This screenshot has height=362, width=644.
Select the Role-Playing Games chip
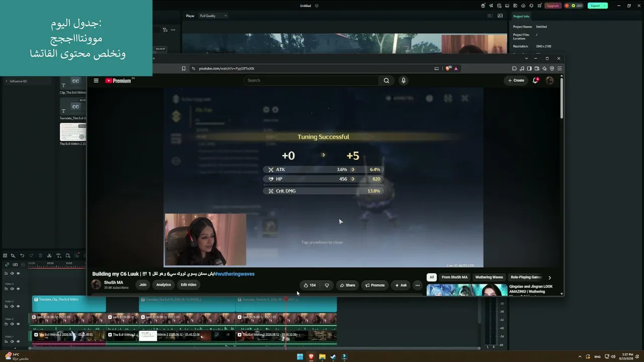[525, 277]
